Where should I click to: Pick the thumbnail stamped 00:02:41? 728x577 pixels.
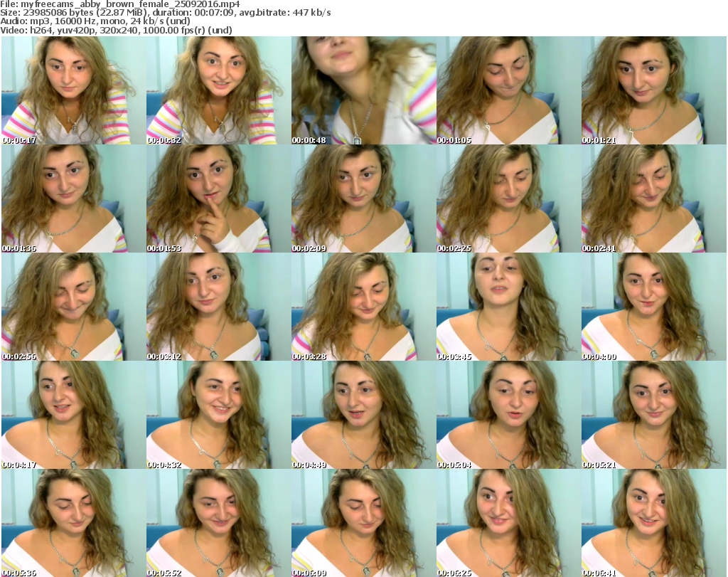point(654,198)
